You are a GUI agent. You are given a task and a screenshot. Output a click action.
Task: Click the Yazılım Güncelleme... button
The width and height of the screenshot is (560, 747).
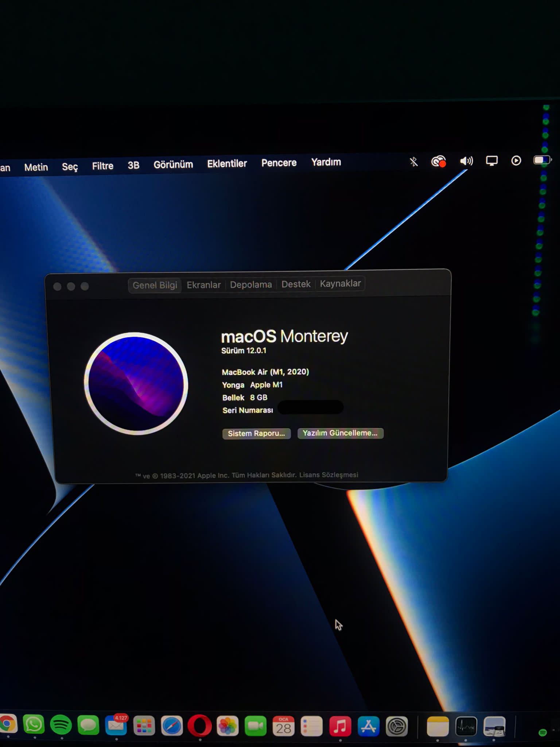[340, 433]
